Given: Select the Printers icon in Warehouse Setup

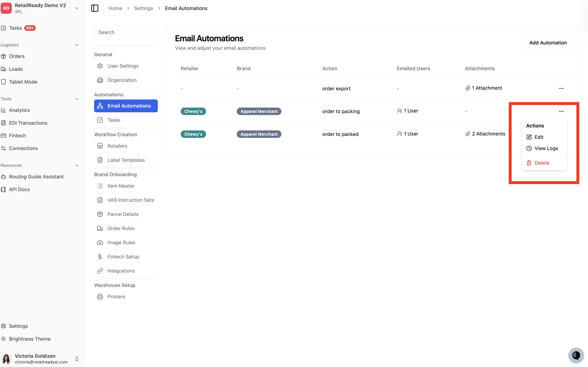Looking at the screenshot, I should (100, 297).
